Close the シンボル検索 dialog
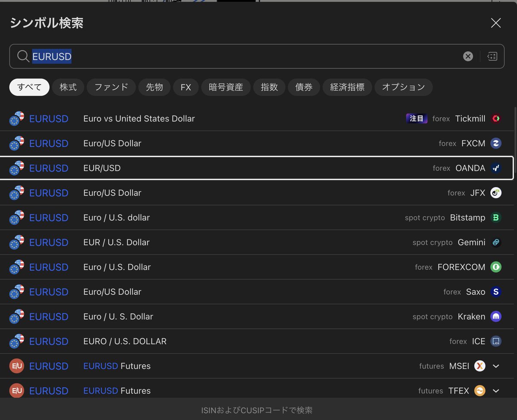The image size is (517, 420). (x=496, y=23)
